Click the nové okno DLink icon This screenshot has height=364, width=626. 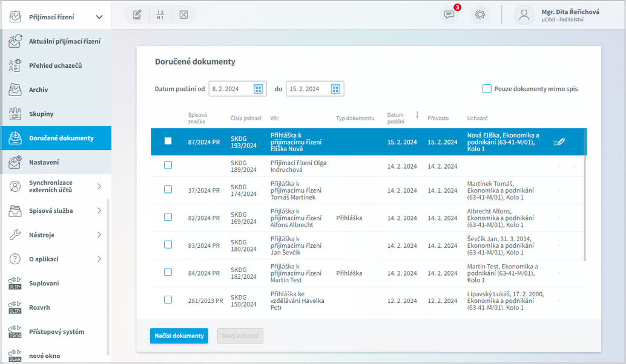coord(15,356)
